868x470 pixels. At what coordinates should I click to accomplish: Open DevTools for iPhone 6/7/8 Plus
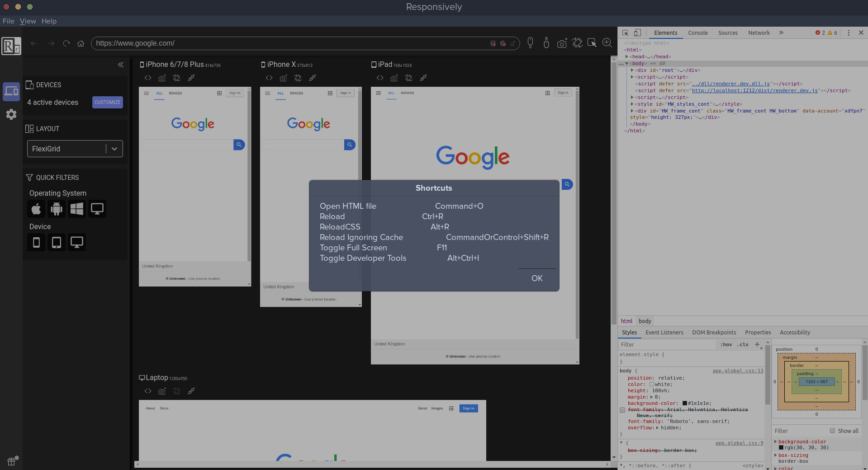click(148, 78)
